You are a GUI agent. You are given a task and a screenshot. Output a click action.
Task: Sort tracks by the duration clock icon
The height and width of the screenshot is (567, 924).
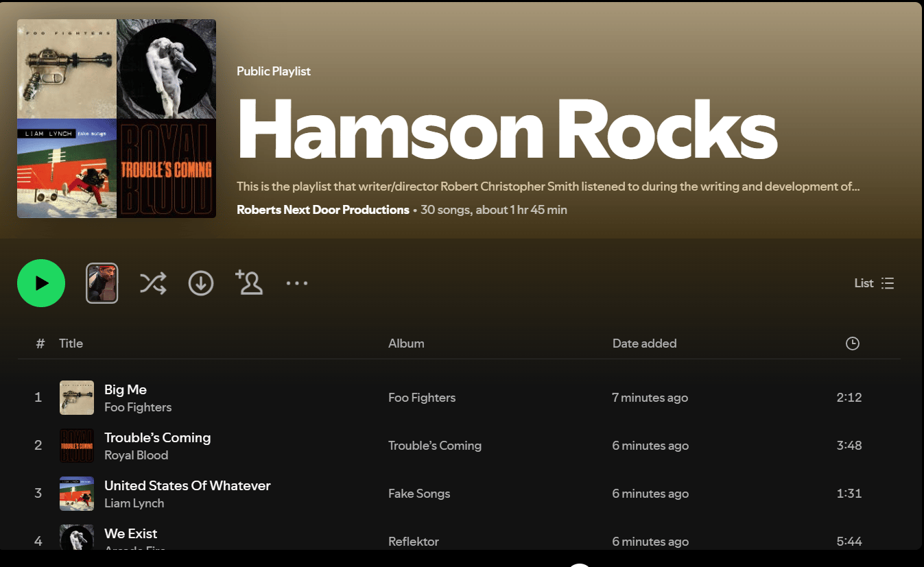[x=853, y=343]
